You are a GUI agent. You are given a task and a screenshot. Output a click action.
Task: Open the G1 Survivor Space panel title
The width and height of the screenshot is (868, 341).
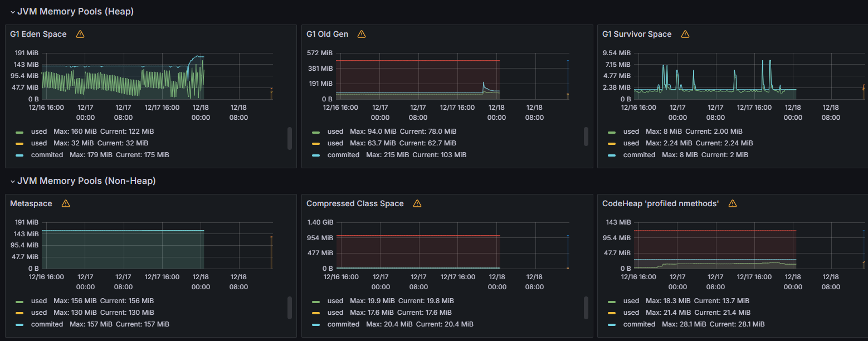(x=637, y=34)
